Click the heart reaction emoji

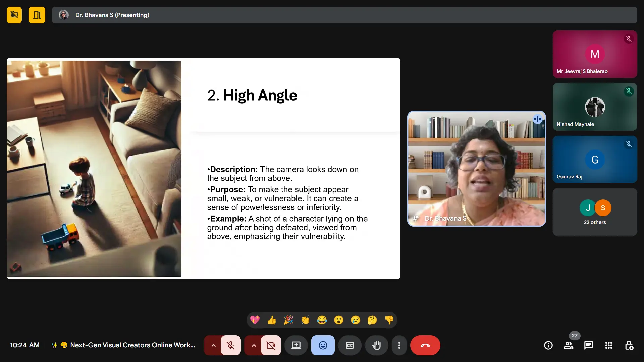(255, 320)
